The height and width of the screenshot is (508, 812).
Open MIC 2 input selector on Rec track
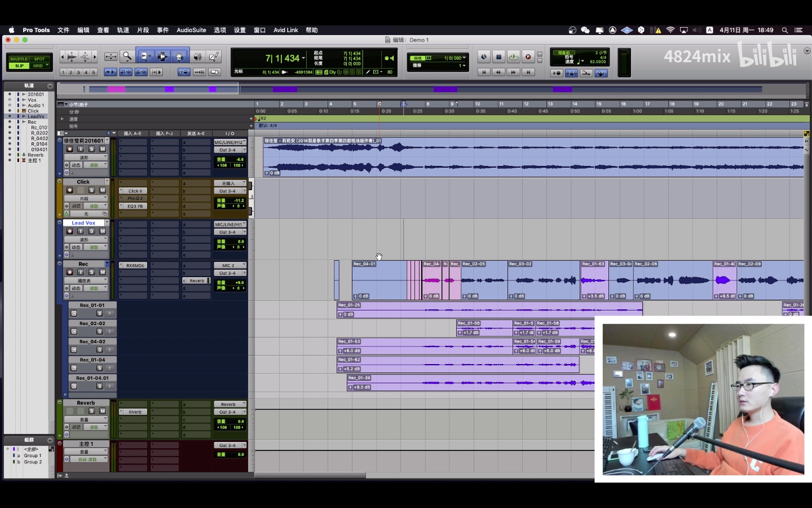tap(230, 265)
